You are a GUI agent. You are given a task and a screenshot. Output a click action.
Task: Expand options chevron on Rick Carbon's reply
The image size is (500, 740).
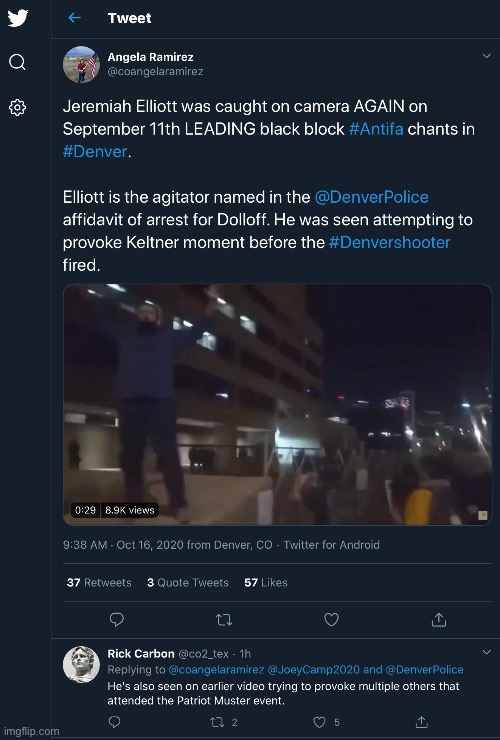[486, 652]
